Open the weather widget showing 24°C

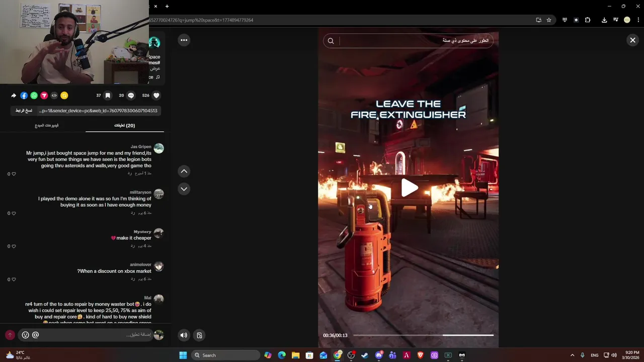coord(18,355)
